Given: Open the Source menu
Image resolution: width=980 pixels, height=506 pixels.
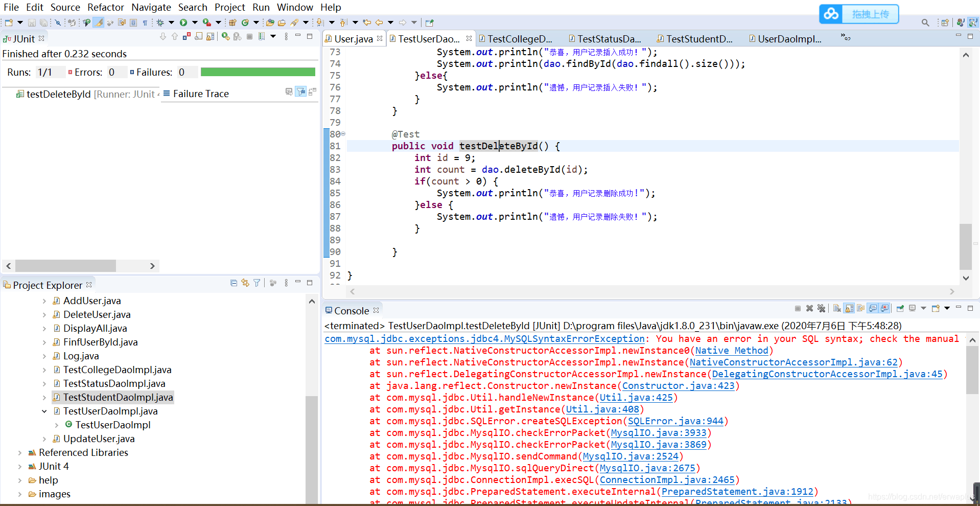Looking at the screenshot, I should coord(65,7).
